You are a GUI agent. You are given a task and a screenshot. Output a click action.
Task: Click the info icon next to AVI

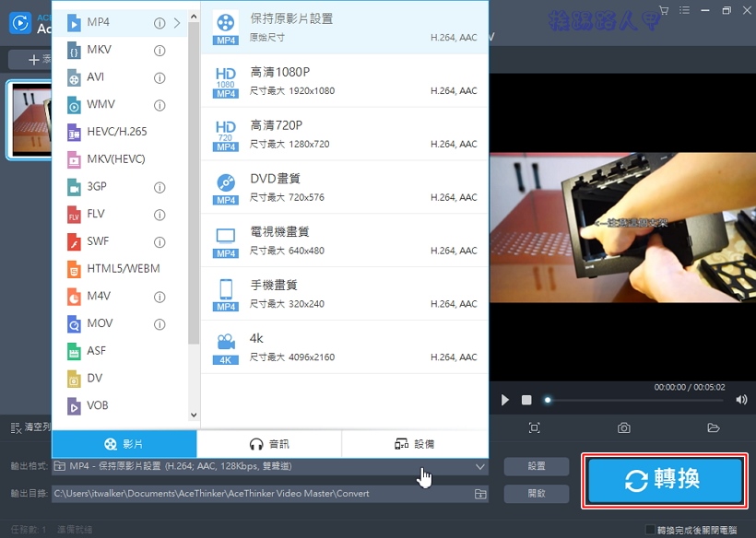pos(159,77)
